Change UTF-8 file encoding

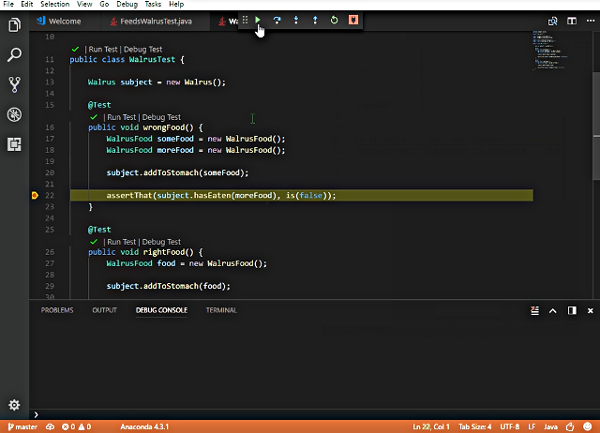tap(510, 426)
